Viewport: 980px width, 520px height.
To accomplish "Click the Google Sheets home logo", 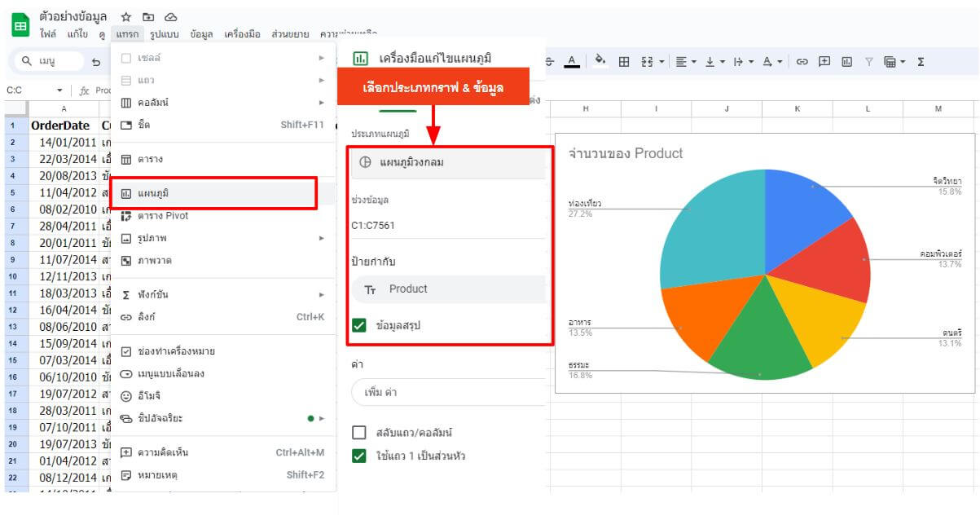I will [x=21, y=25].
